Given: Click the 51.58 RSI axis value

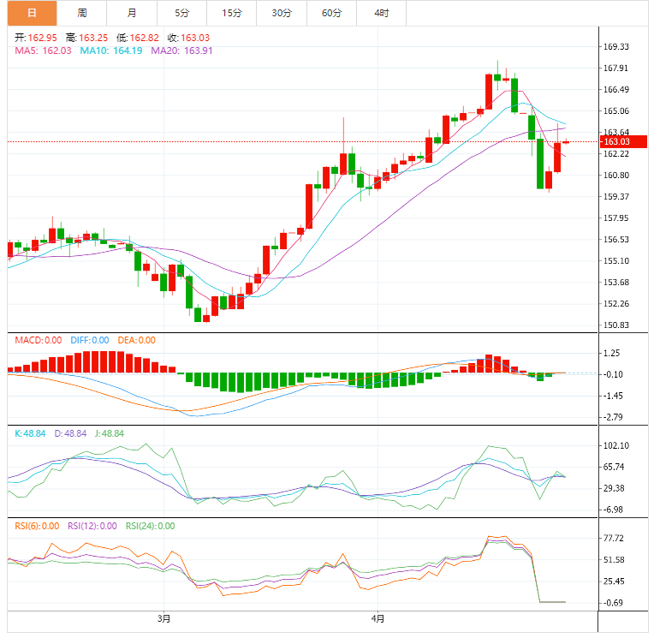Looking at the screenshot, I should 614,560.
